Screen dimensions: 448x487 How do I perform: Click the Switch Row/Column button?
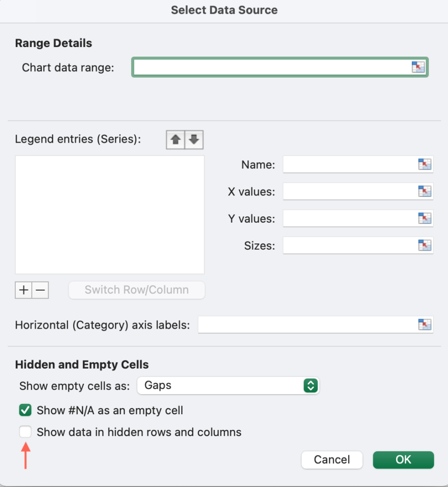(136, 290)
